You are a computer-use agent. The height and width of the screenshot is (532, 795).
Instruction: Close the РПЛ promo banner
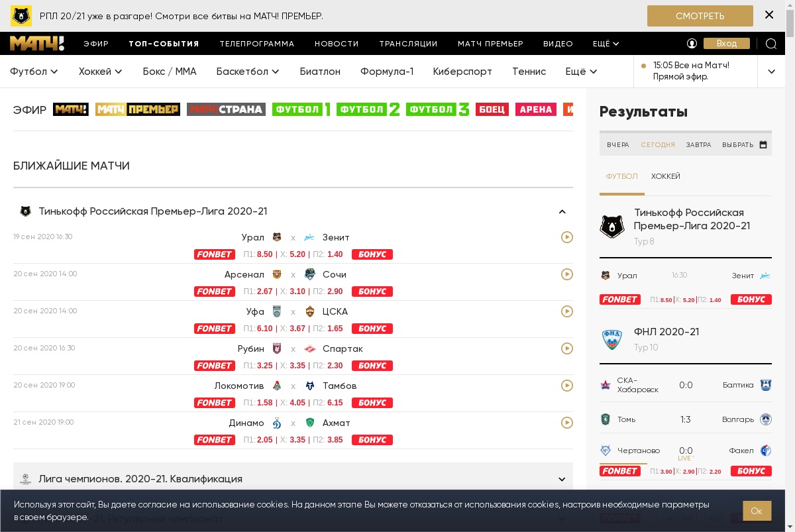point(769,15)
